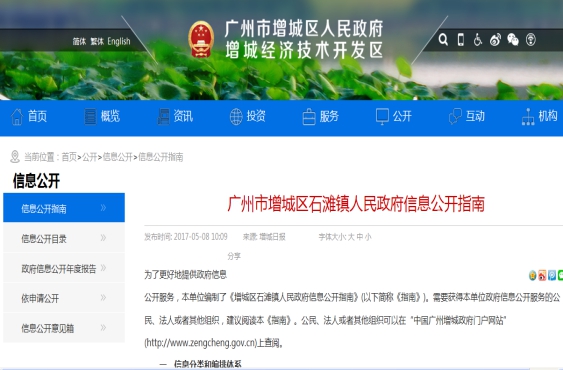Select 依申请公开 in the sidebar
The width and height of the screenshot is (563, 370).
(x=64, y=298)
